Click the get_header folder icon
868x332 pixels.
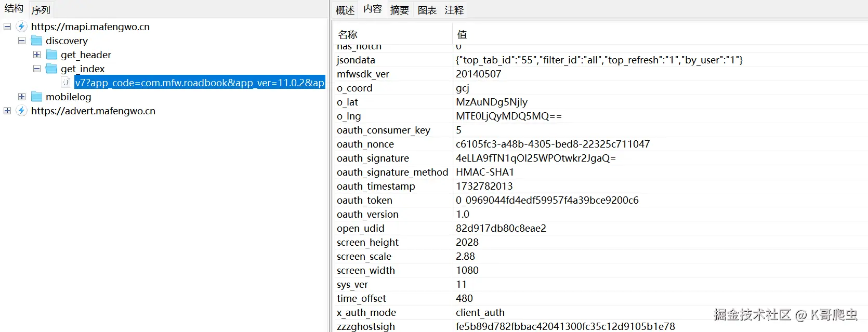[x=51, y=55]
